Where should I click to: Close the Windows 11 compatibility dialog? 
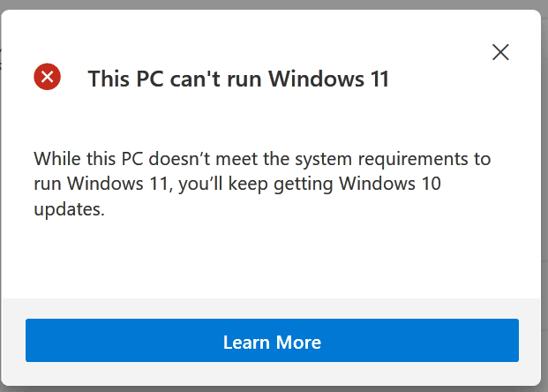coord(500,52)
